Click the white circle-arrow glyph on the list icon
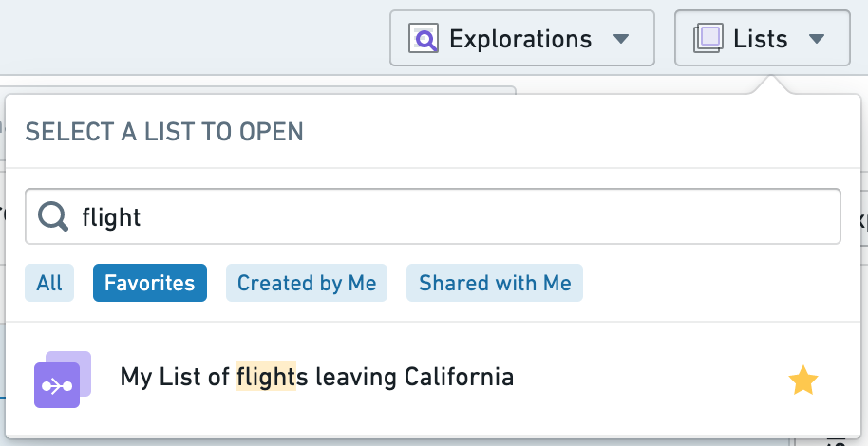The image size is (868, 446). coord(56,387)
